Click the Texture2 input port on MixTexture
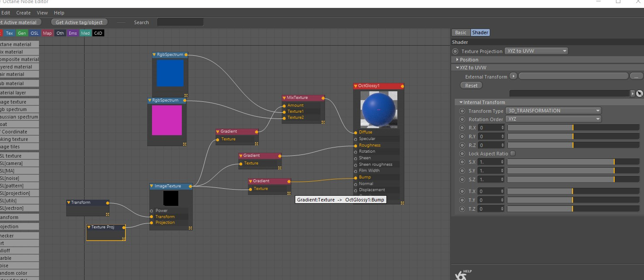Screen dimensions: 644x280 (x=284, y=118)
